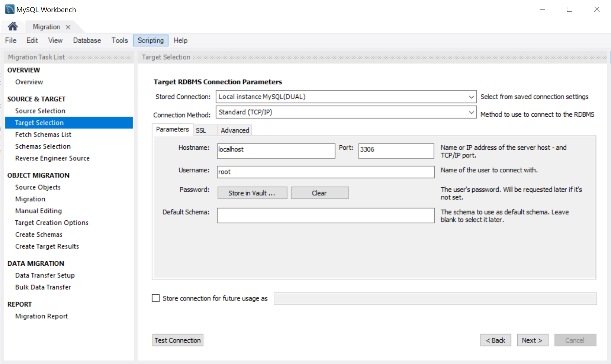
Task: Click the Test Connection button
Action: 178,340
